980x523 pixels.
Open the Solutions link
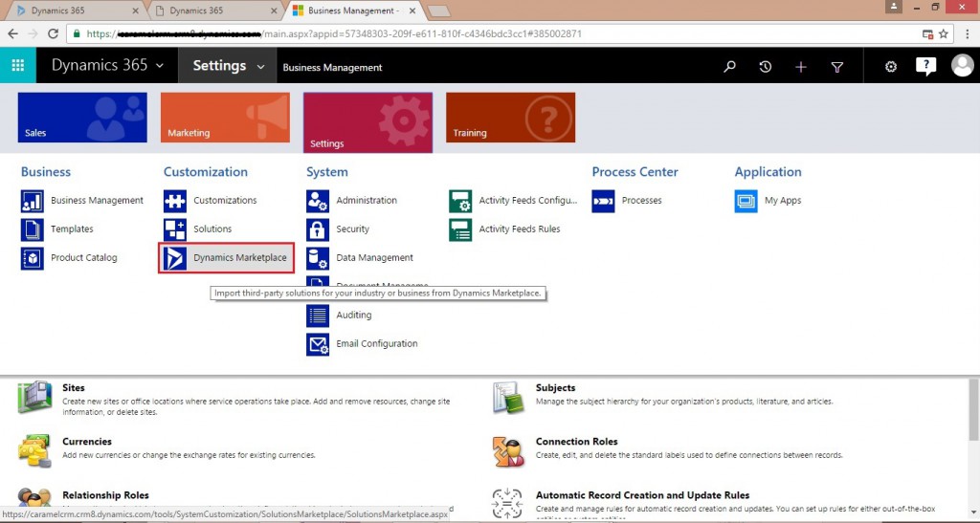click(212, 229)
